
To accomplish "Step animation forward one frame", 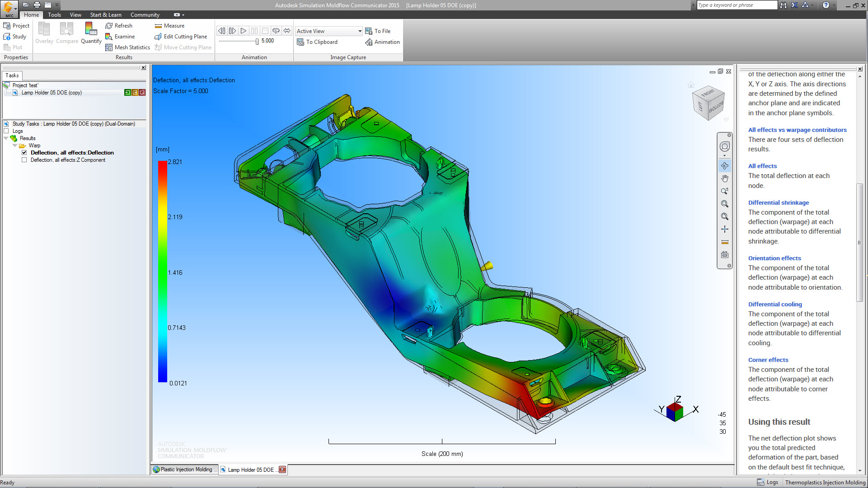I will pyautogui.click(x=232, y=31).
